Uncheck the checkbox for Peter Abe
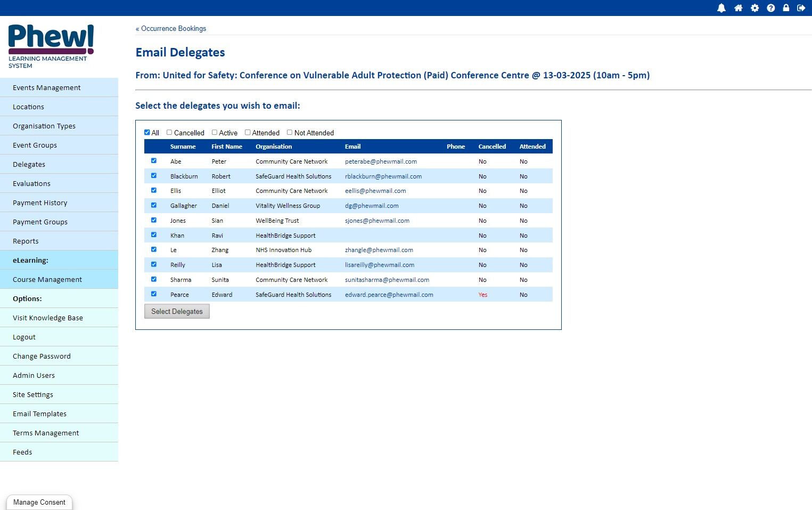The width and height of the screenshot is (812, 510). (x=154, y=160)
